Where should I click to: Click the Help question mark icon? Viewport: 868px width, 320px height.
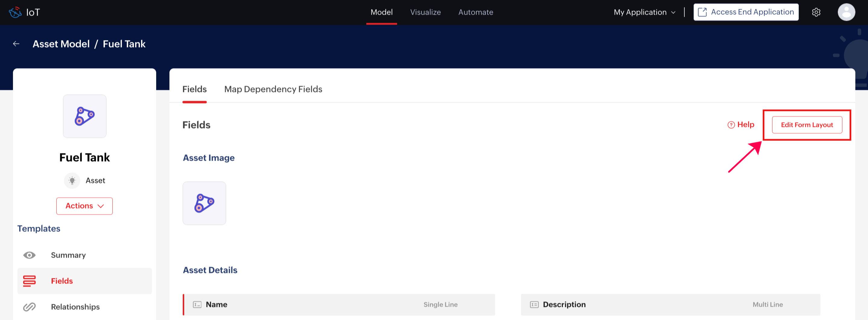[x=731, y=125]
